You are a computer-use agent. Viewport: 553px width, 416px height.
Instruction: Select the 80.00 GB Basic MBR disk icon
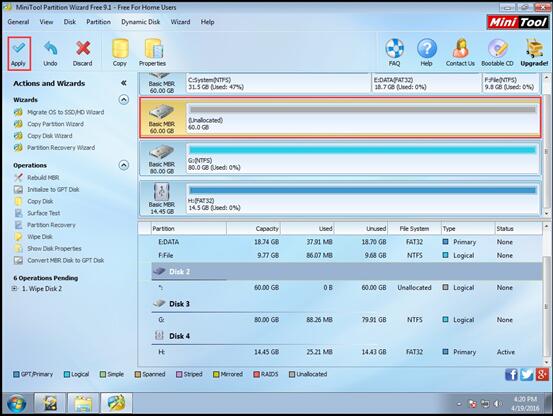pos(162,152)
